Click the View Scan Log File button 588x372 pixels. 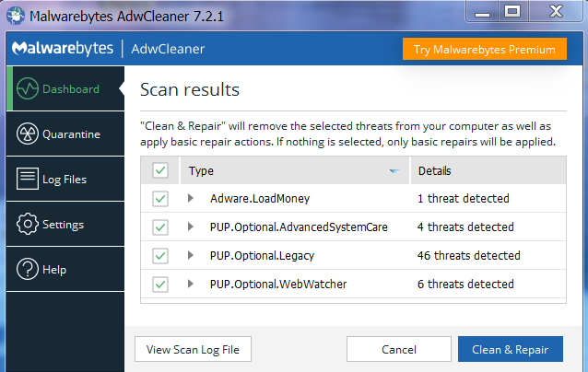[193, 349]
